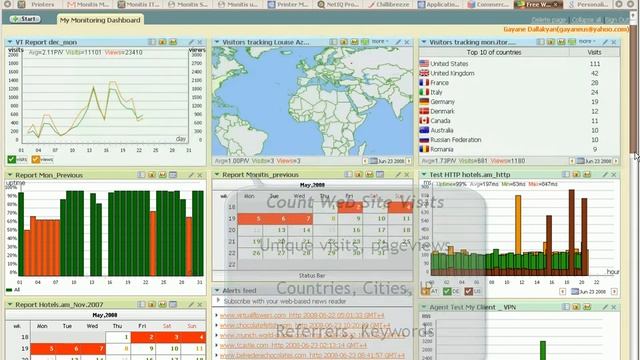This screenshot has height=360, width=640.
Task: Open more dropdown in Visitors tracking mon.itor panel
Action: click(x=586, y=42)
